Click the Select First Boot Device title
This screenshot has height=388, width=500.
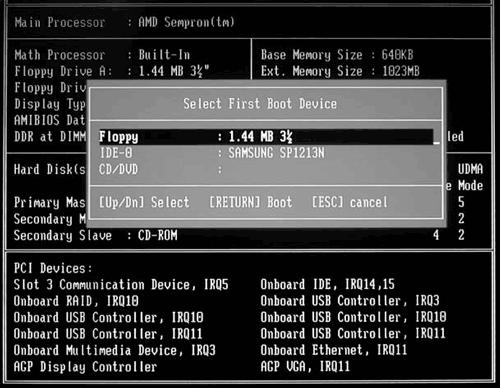click(x=260, y=104)
